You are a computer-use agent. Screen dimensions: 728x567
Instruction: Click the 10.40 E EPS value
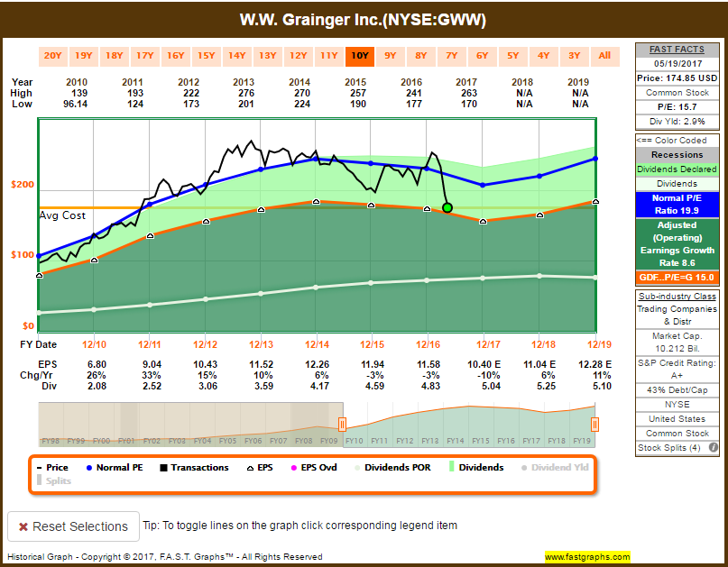(484, 365)
